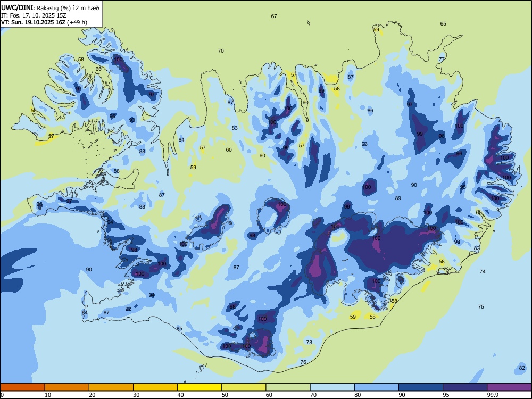Screen dimensions: 532x399
Task: Click the pale blue 70–80 legend swatch
Action: click(x=332, y=387)
